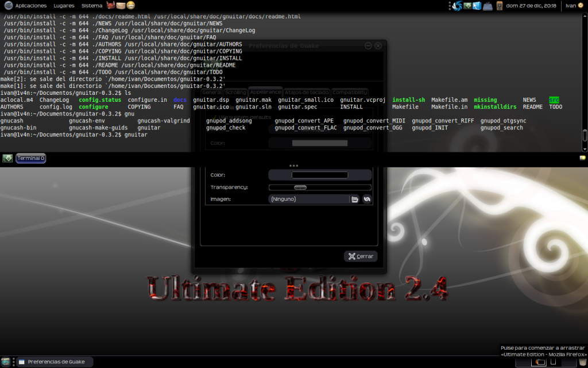Open the Sistema menu

click(92, 6)
